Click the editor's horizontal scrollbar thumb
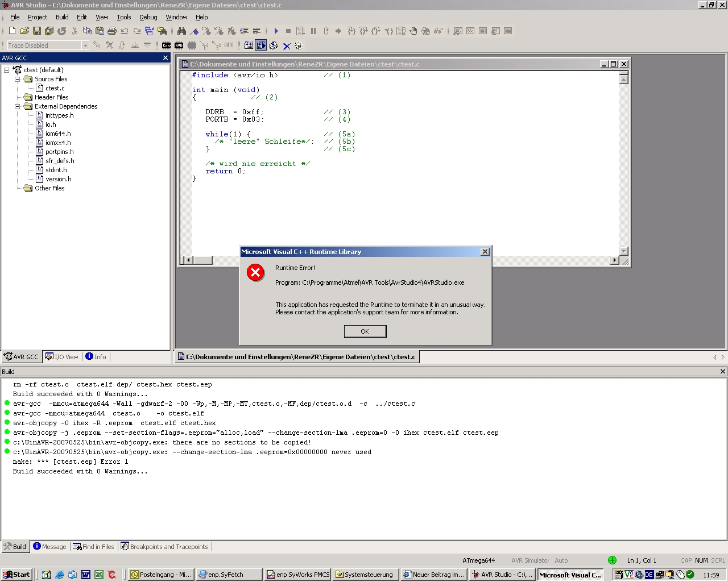Screen dimensions: 728x582 tap(202, 260)
